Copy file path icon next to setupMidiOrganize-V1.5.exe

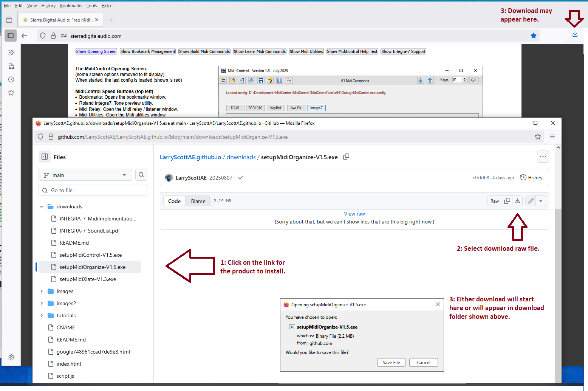point(346,157)
